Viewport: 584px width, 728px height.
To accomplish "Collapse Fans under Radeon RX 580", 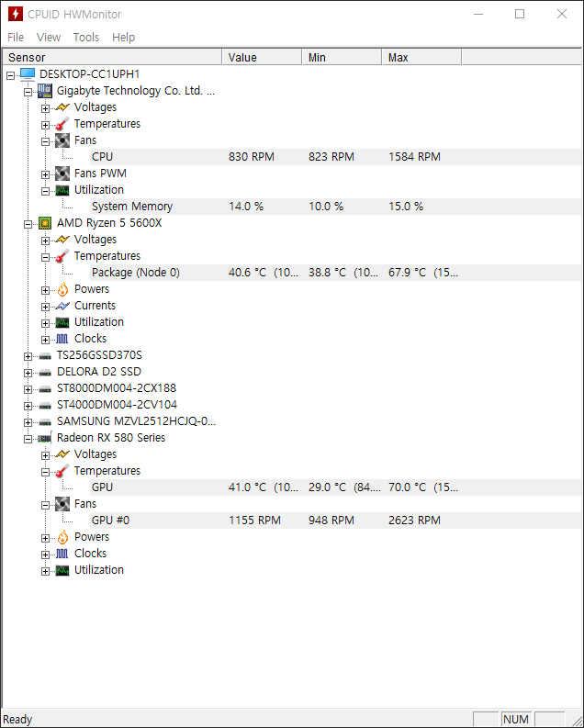I will point(45,505).
